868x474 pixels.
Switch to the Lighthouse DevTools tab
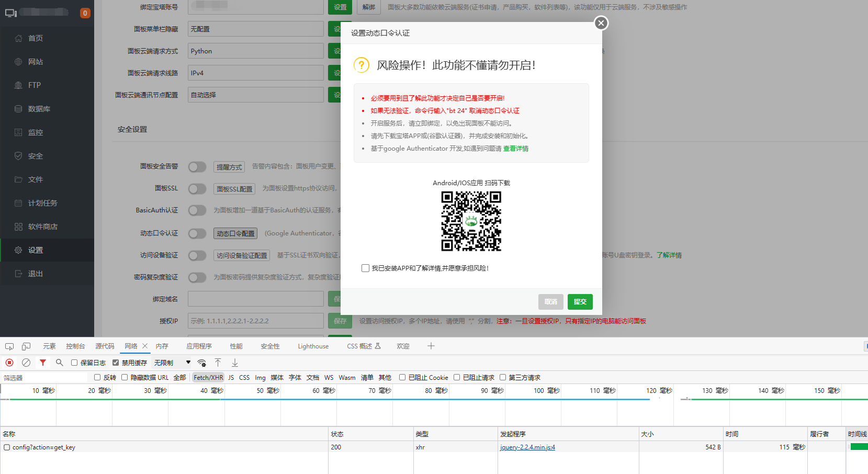tap(313, 346)
